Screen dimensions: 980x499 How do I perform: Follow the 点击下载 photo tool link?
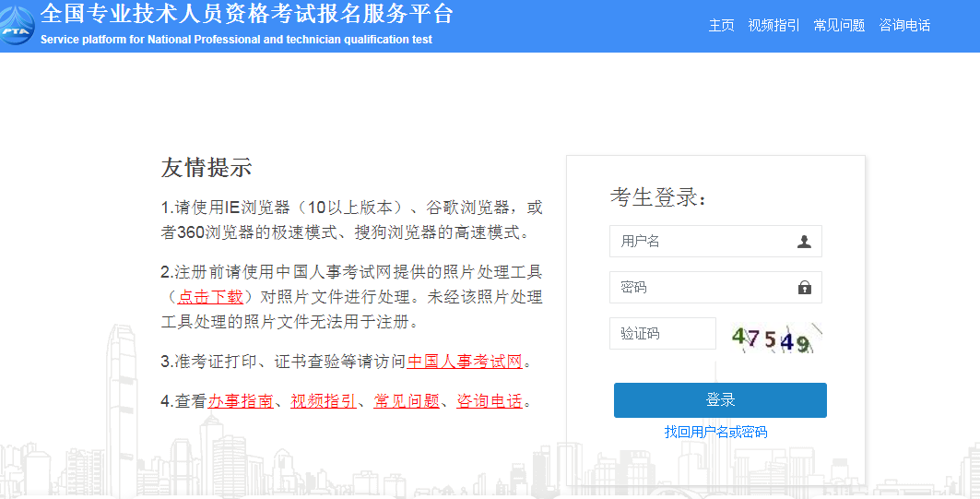tap(210, 296)
